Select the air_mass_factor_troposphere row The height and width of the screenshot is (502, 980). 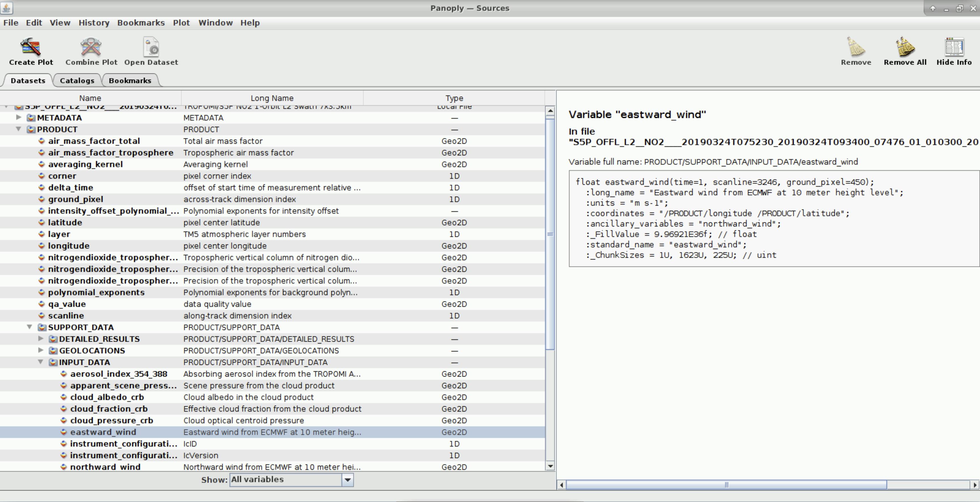(272, 153)
